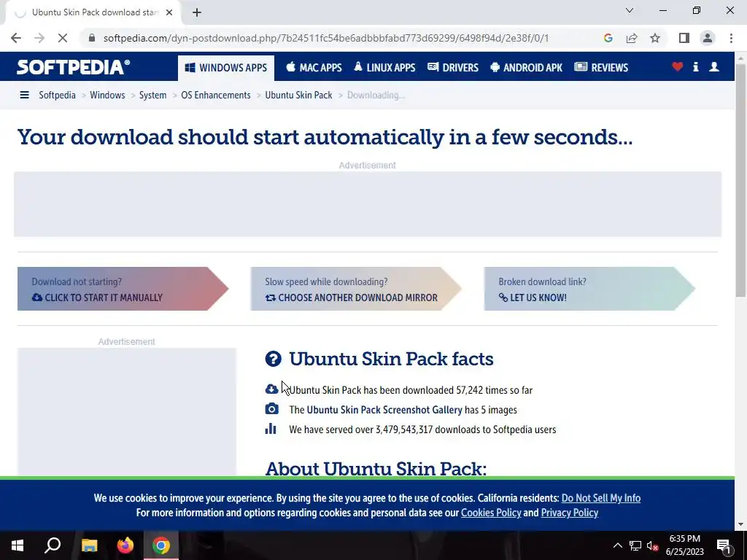The image size is (747, 560).
Task: Open the notification center
Action: click(724, 545)
